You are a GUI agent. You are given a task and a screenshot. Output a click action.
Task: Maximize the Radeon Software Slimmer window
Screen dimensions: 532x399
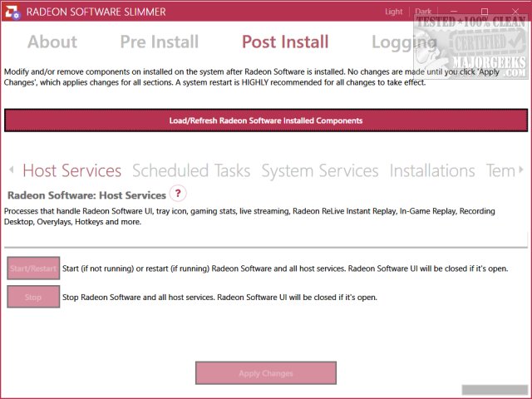click(485, 12)
